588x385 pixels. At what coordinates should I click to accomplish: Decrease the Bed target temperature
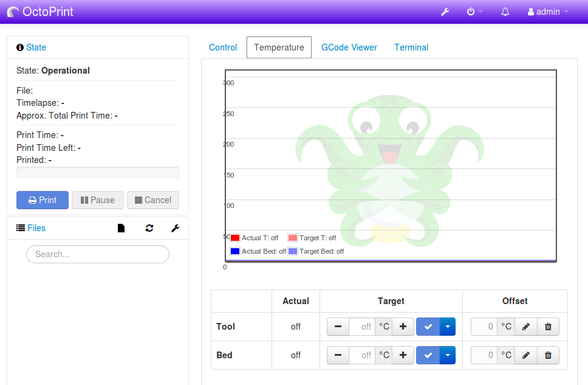pos(338,355)
